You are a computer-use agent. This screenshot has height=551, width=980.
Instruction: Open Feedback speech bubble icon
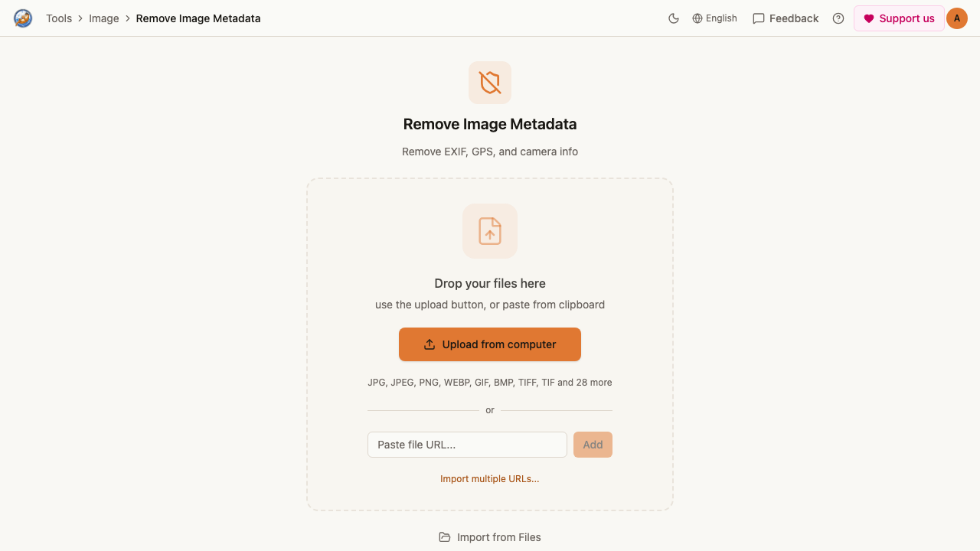(759, 18)
